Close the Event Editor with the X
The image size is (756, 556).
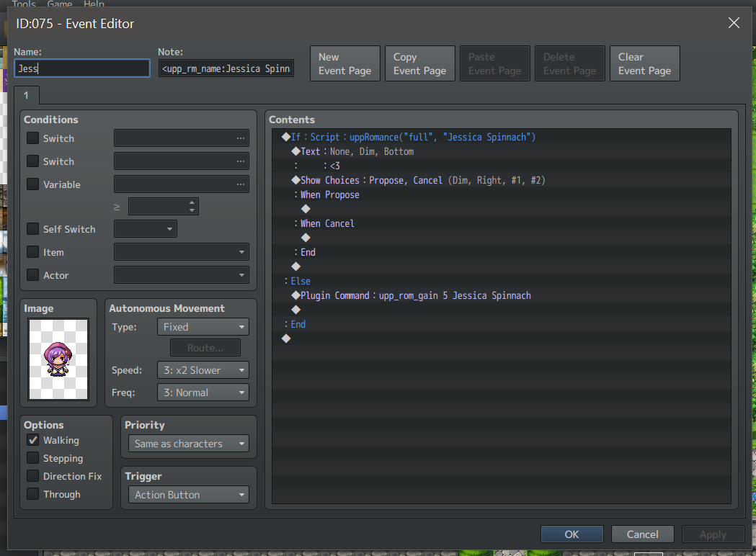tap(734, 22)
